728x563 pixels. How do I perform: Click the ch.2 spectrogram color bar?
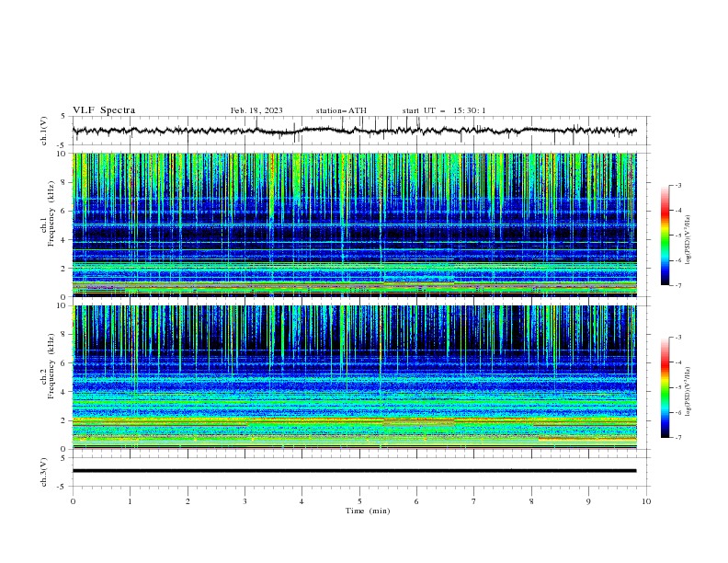(x=665, y=387)
